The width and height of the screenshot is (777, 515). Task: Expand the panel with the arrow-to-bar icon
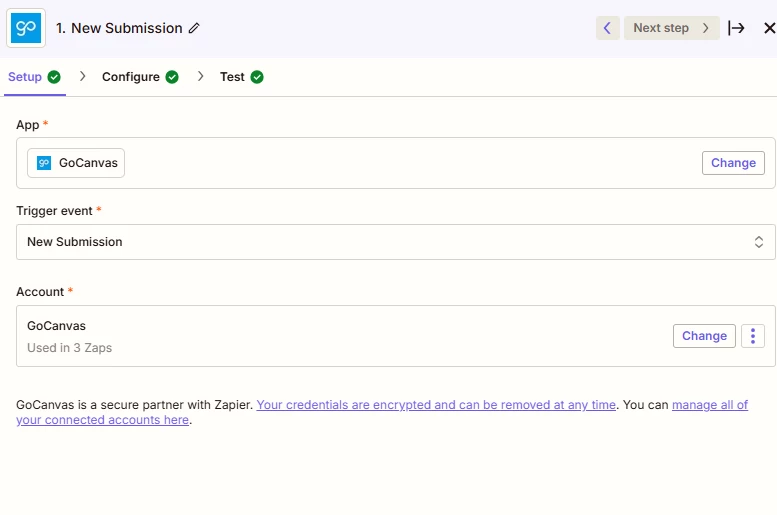coord(736,28)
